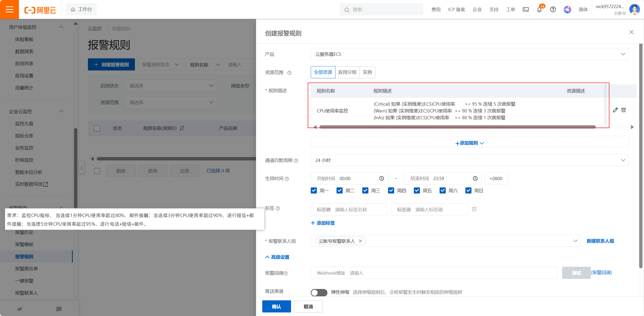Screen dimensions: 644x316
Task: Click the rule table horizontal scrollbar
Action: 457,127
